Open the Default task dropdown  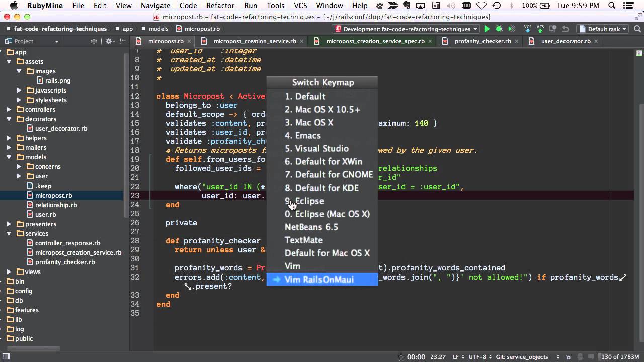click(x=604, y=29)
